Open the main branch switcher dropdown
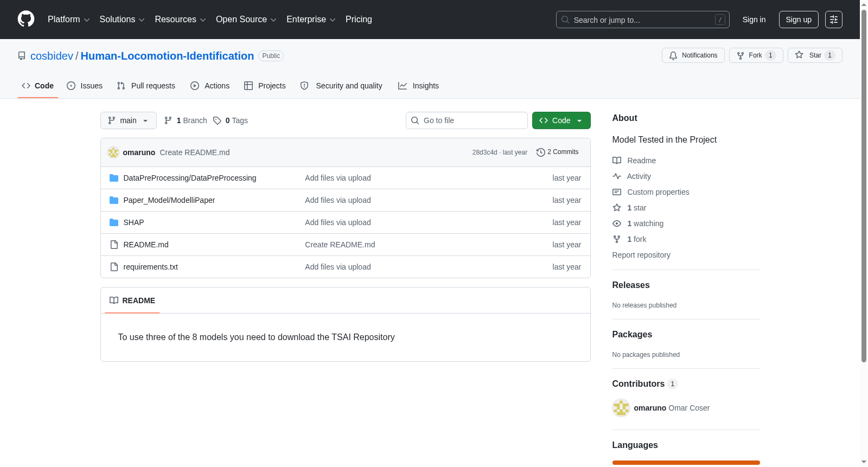868x467 pixels. coord(129,120)
